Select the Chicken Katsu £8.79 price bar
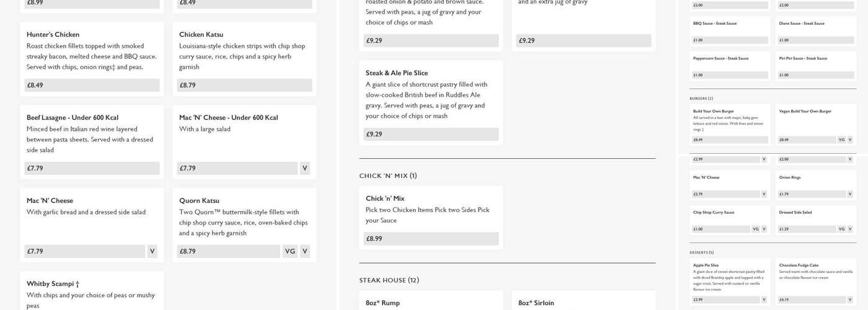 point(244,85)
